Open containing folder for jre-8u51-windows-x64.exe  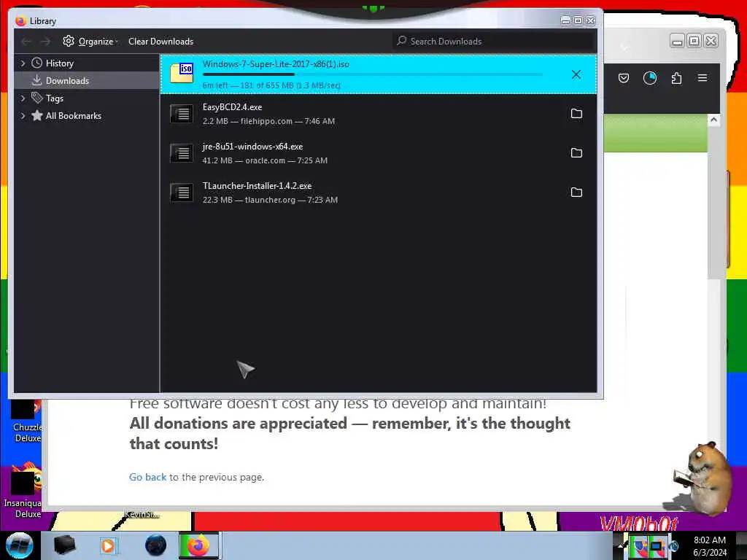click(576, 153)
